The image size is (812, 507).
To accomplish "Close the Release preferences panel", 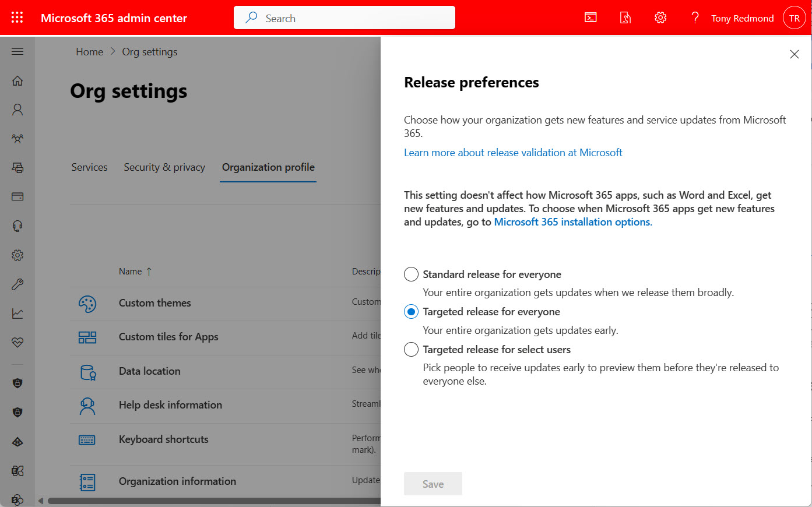I will coord(794,54).
